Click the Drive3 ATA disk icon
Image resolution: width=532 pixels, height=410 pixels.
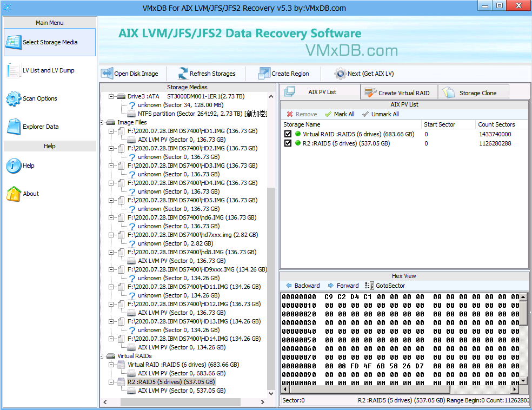click(121, 96)
